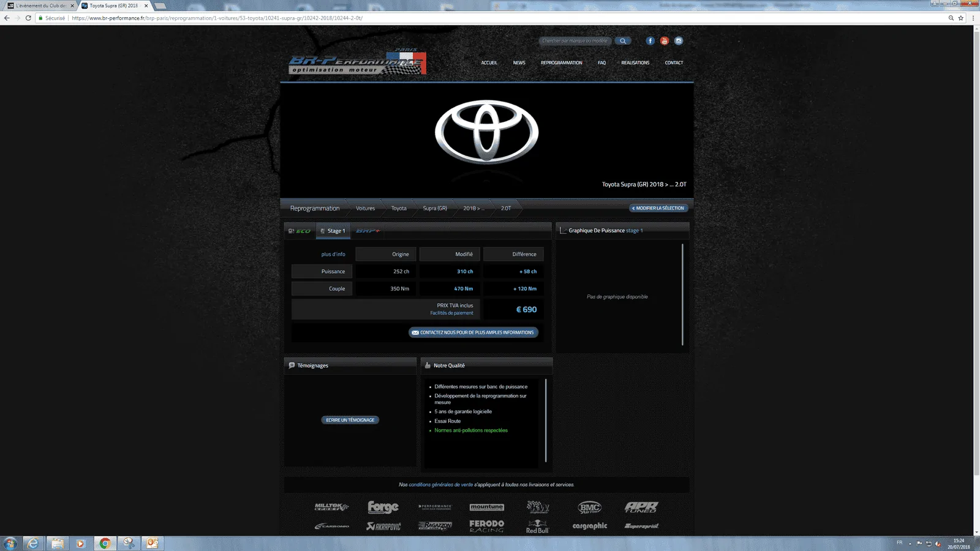Click the Toyota emblem banner image

487,132
